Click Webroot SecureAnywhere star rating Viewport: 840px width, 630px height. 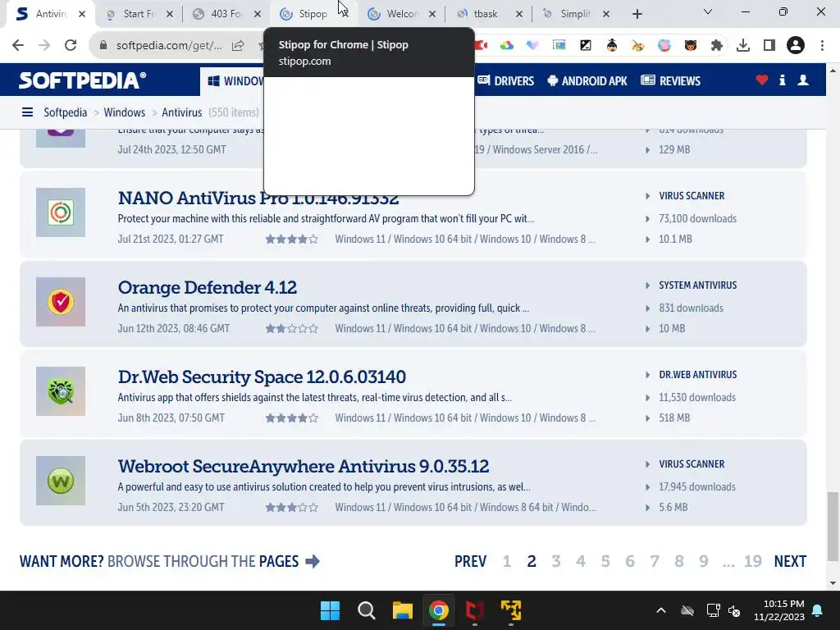pos(292,507)
